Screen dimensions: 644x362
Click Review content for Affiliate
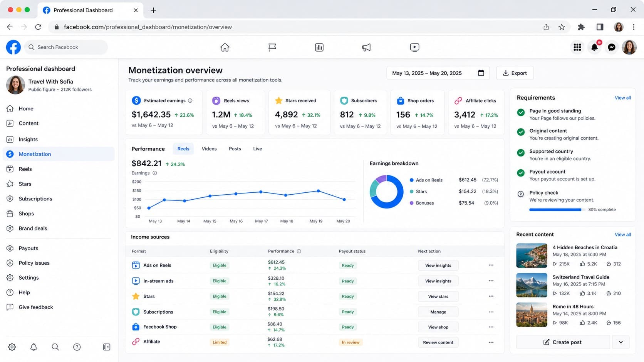coord(438,342)
